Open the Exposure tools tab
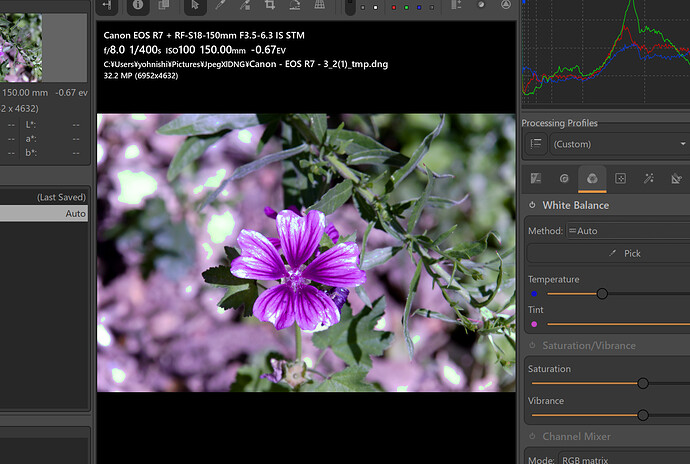The height and width of the screenshot is (464, 690). click(536, 179)
